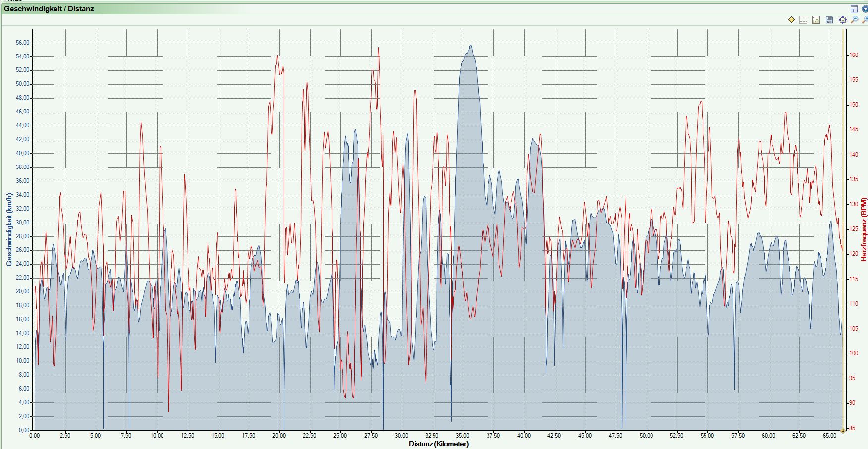This screenshot has width=868, height=449.
Task: Fit chart to window with arrows icon
Action: pos(843,20)
